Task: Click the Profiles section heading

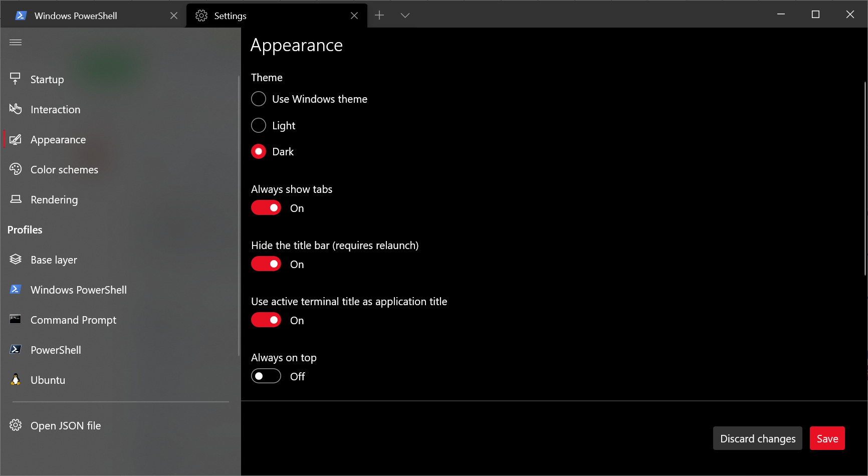Action: point(25,229)
